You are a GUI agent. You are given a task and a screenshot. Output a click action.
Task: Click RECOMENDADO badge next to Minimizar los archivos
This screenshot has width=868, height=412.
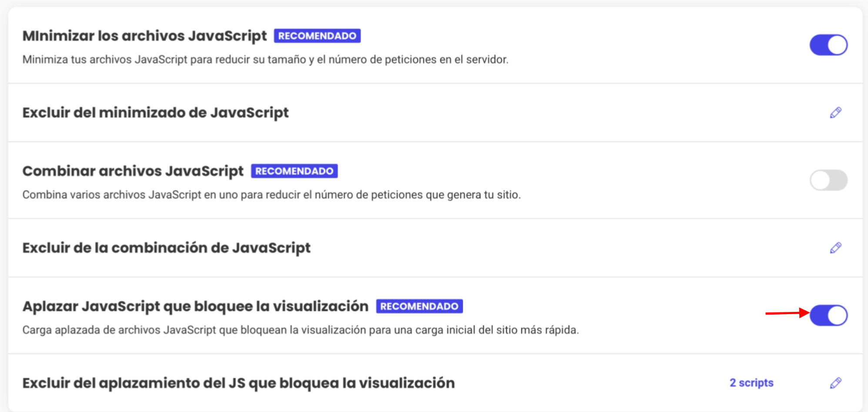coord(317,36)
